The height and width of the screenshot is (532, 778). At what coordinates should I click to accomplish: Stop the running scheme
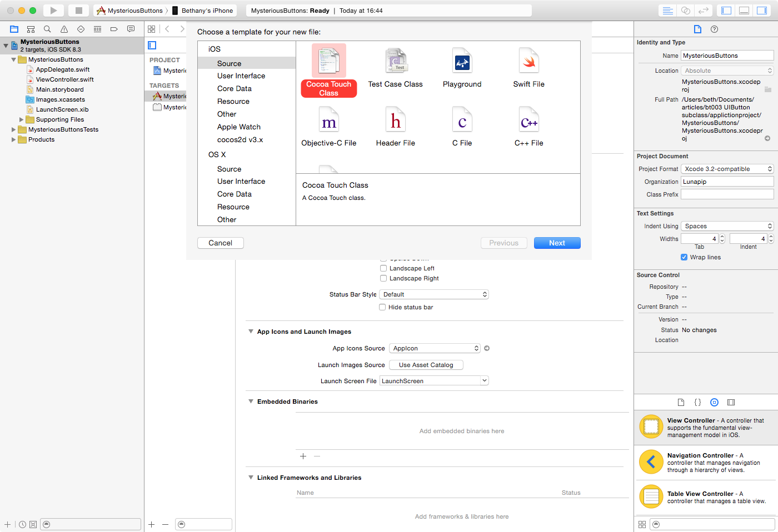coord(78,11)
